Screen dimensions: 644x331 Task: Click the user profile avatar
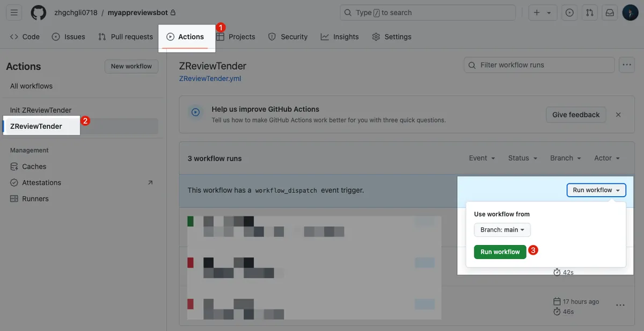point(630,12)
